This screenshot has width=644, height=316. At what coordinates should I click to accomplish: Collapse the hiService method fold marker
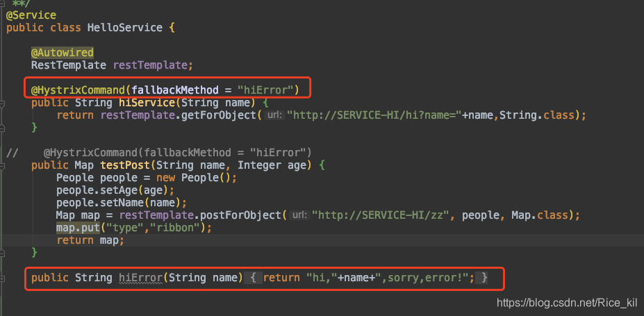click(2, 103)
